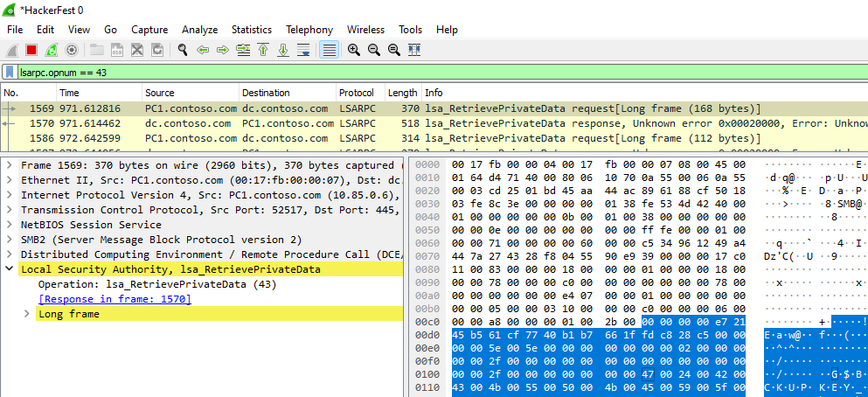
Task: Toggle auto-scroll to last packet during capture
Action: (x=302, y=50)
